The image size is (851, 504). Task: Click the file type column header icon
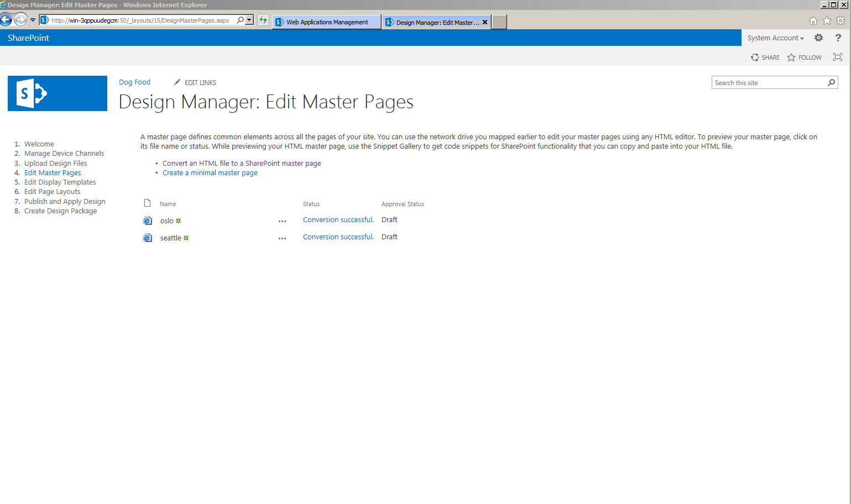pos(147,203)
